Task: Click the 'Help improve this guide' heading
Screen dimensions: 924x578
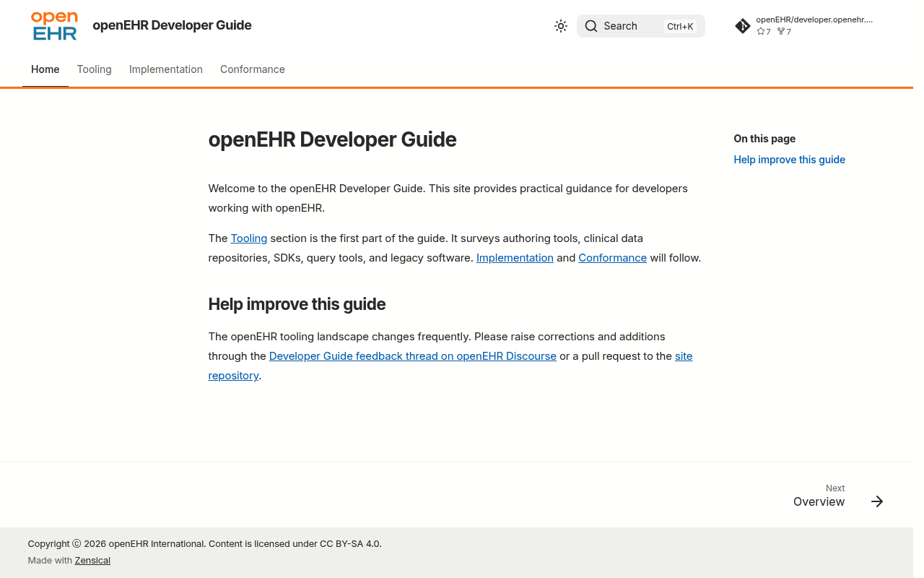Action: tap(297, 304)
